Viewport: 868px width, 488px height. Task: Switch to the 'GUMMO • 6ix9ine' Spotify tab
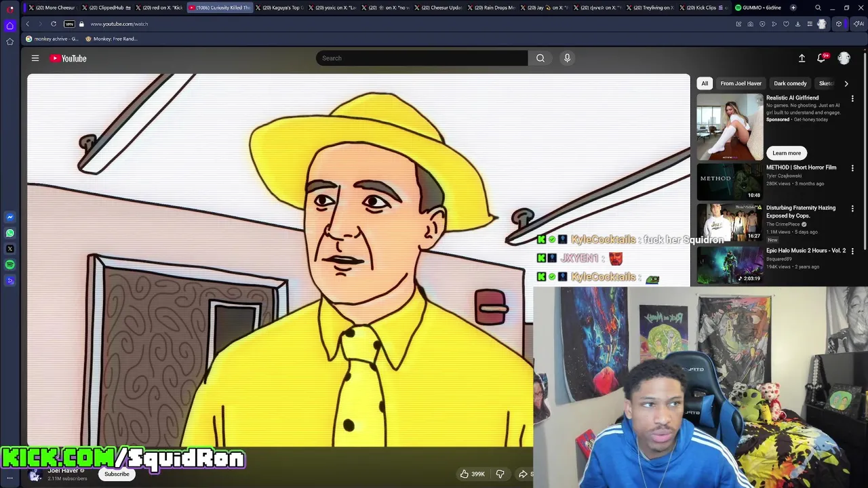tap(758, 7)
